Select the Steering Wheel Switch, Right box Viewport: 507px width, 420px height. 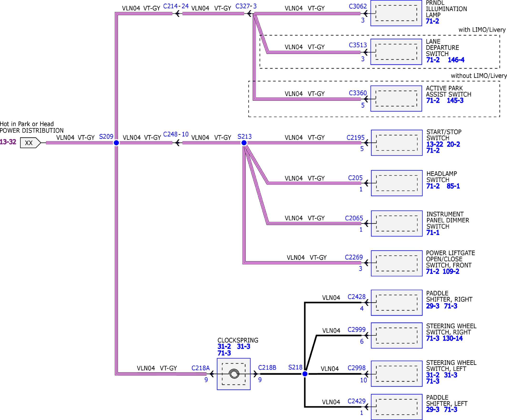pos(397,336)
